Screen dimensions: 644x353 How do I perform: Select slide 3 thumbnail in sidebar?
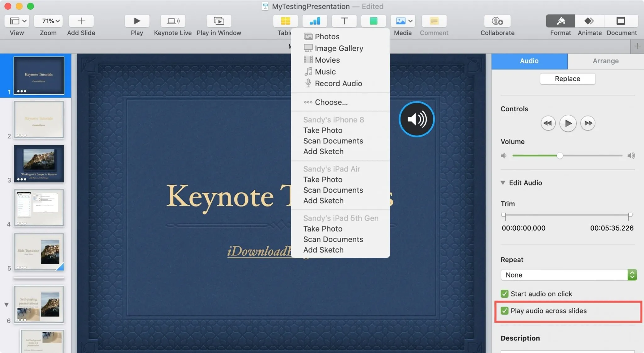[x=39, y=164]
